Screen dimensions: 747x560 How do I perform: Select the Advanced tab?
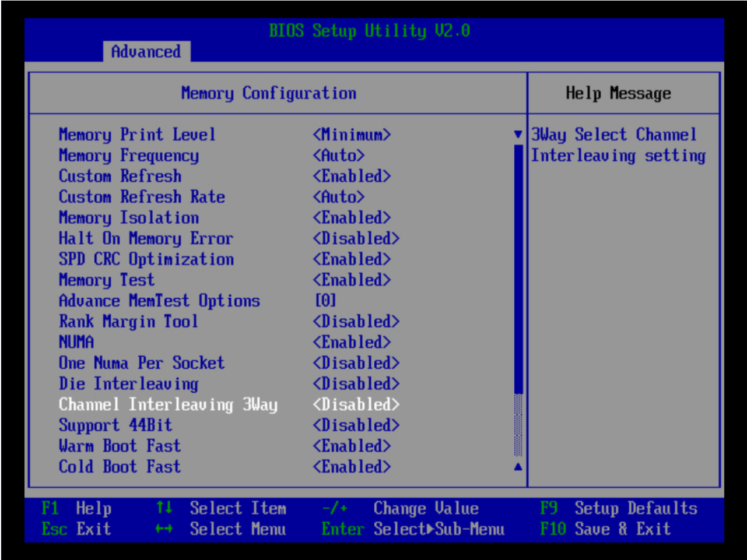(x=146, y=52)
